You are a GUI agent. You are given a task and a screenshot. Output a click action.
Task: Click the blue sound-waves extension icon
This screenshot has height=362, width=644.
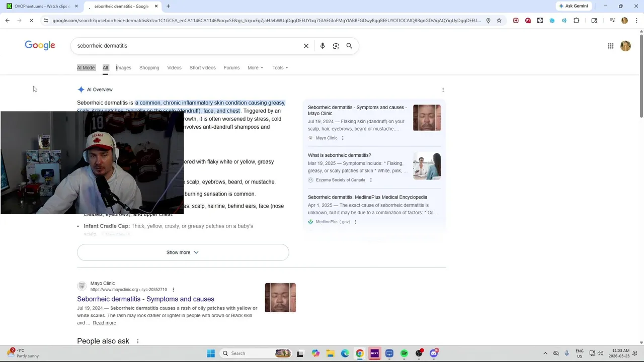(x=564, y=21)
